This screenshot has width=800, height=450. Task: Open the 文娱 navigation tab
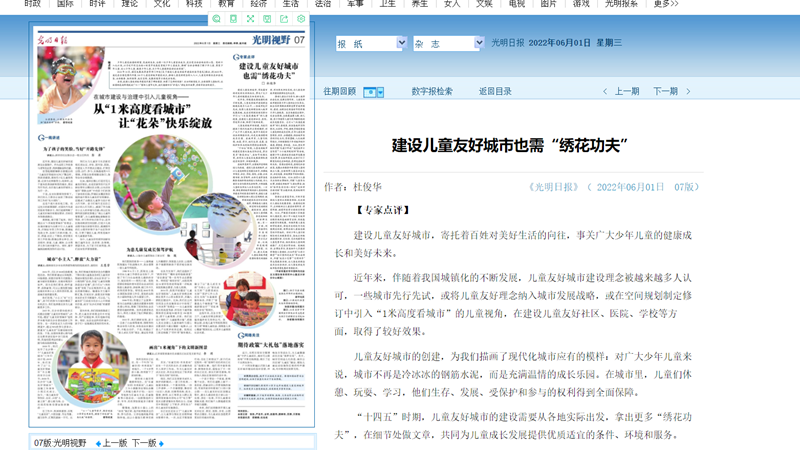[484, 4]
